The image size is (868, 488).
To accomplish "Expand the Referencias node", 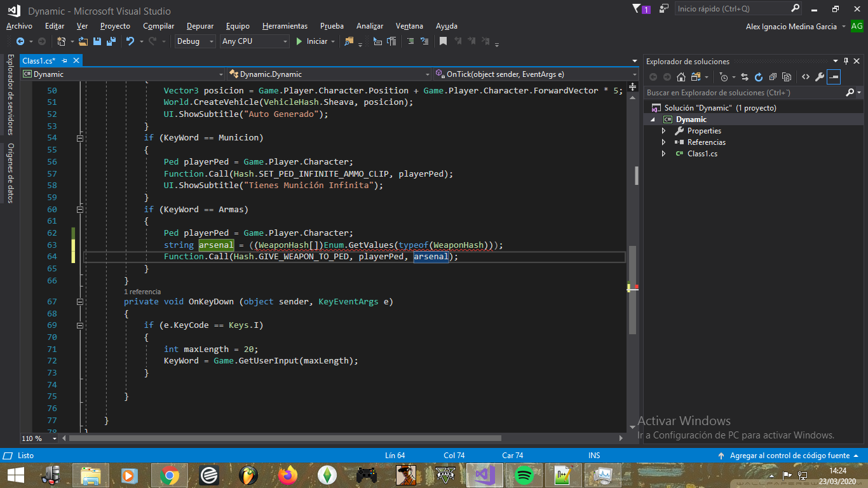I will (x=664, y=142).
